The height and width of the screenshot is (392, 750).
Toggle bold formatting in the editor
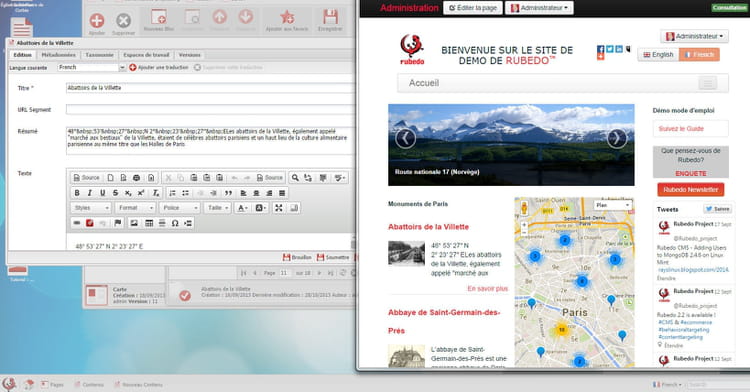pyautogui.click(x=77, y=193)
